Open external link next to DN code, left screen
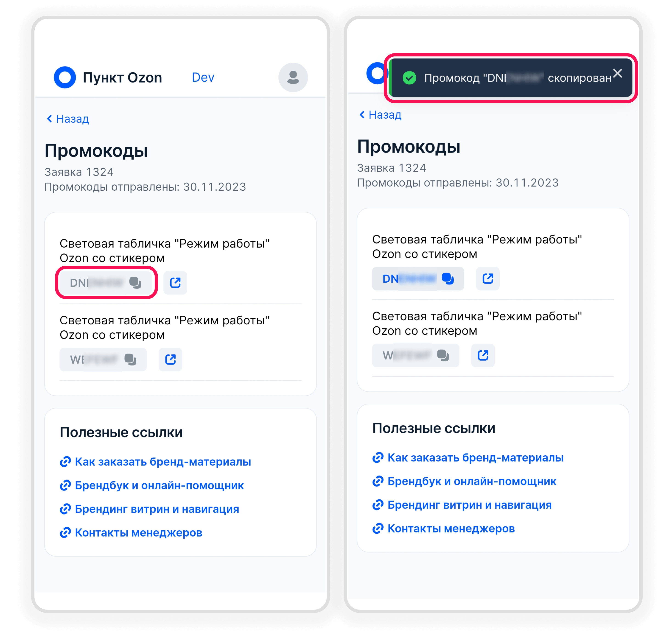Screen dimensions: 672x635 [175, 283]
